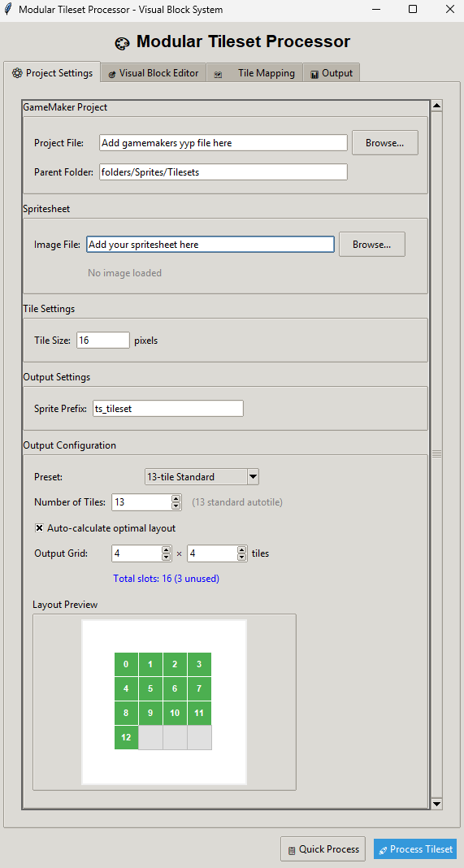Viewport: 464px width, 868px height.
Task: Select tile 12 in Layout Preview
Action: pyautogui.click(x=126, y=737)
